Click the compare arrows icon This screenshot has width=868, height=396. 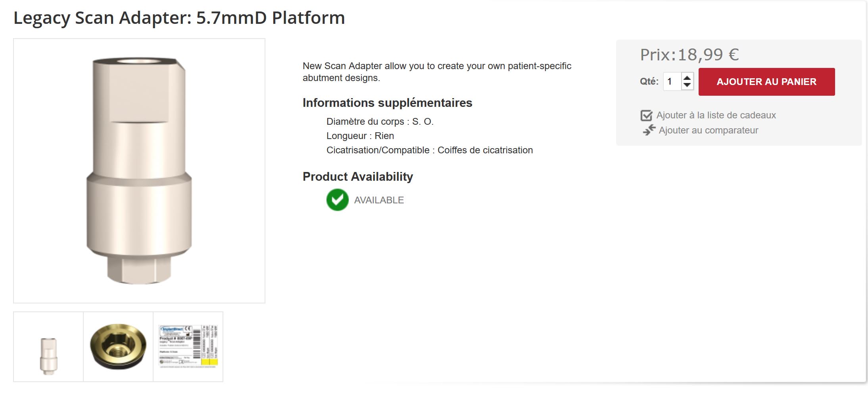649,130
